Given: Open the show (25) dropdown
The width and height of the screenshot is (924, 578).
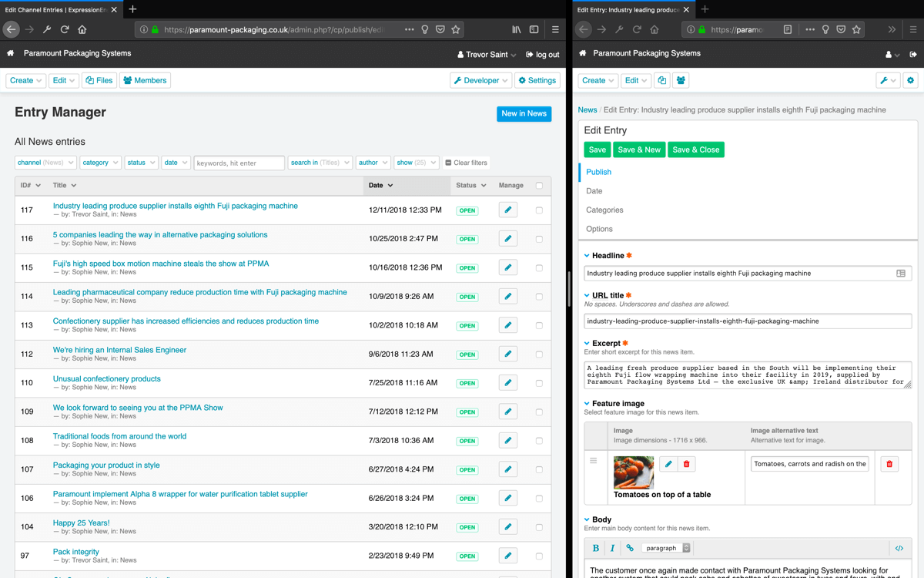Looking at the screenshot, I should pos(417,163).
